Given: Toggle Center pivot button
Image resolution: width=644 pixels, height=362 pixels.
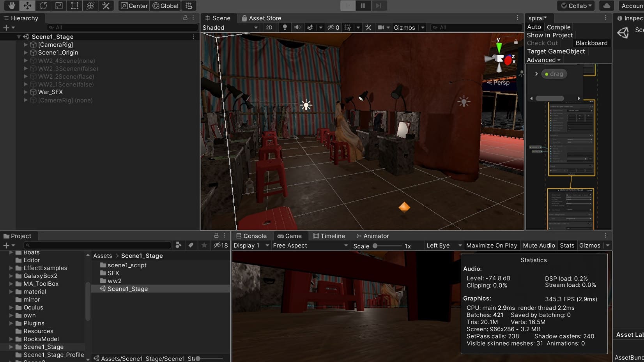Looking at the screenshot, I should coord(134,5).
